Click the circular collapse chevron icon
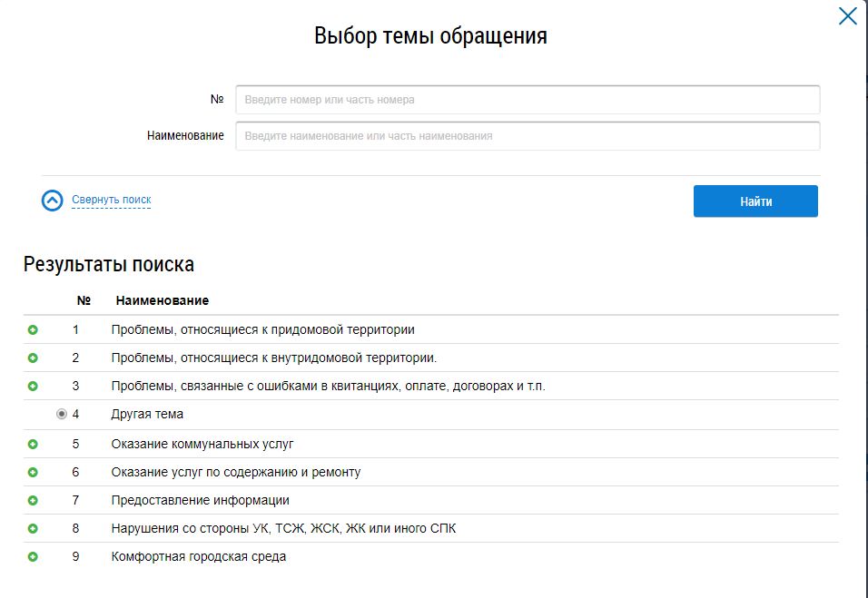 [53, 201]
